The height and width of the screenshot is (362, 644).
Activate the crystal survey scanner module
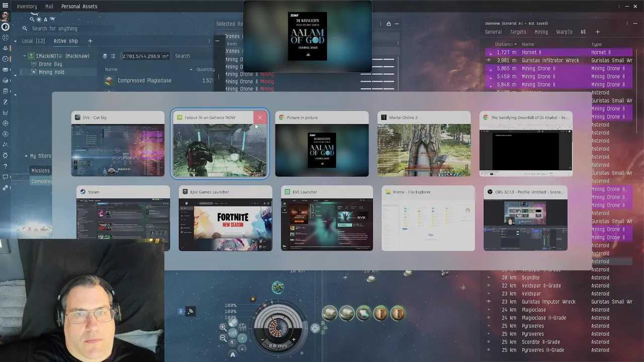[364, 314]
